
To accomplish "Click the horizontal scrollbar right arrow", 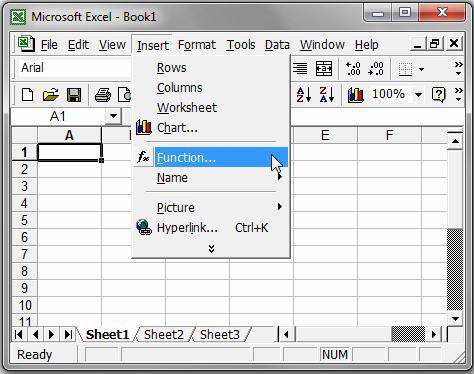I will pos(434,334).
